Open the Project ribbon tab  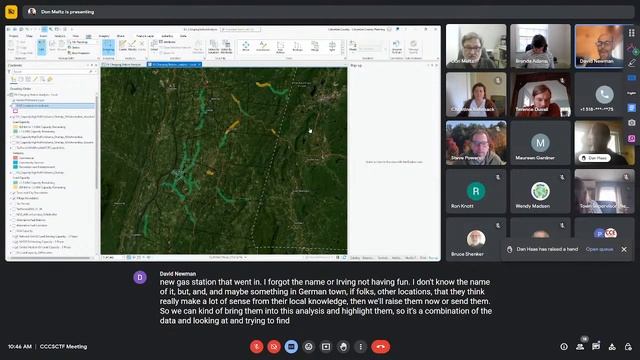pyautogui.click(x=13, y=36)
